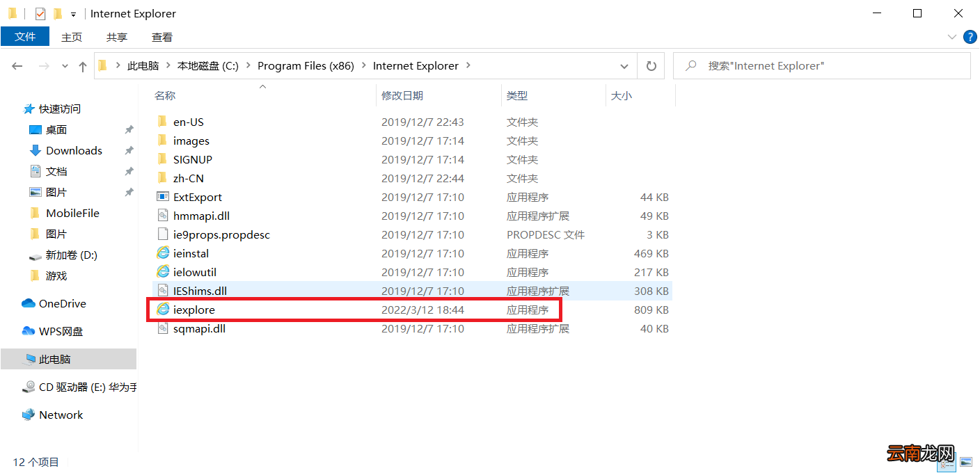Click the search Internet Explorer input box

822,66
